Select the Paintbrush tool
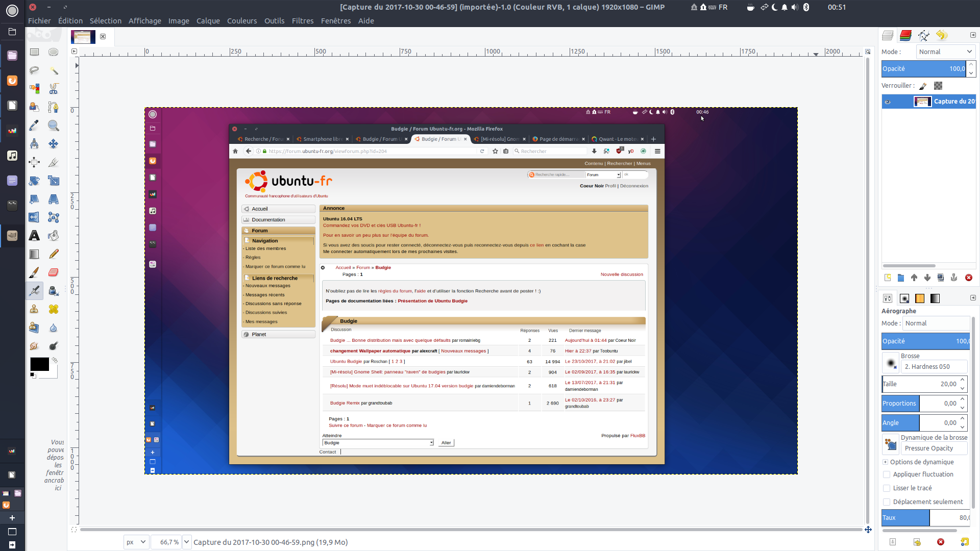 tap(34, 272)
